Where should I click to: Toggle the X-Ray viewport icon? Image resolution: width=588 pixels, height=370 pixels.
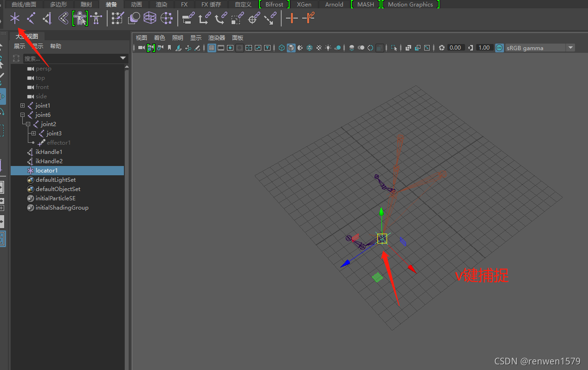click(408, 48)
